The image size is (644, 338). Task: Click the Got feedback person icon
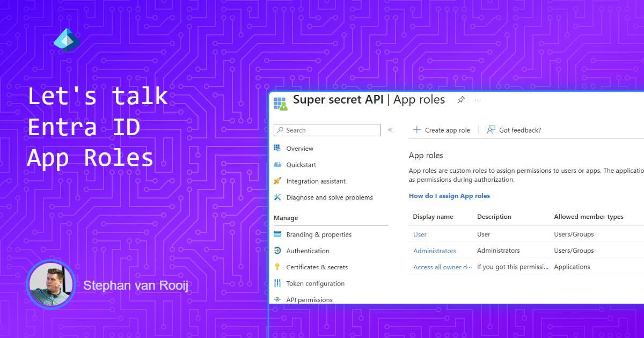click(491, 130)
